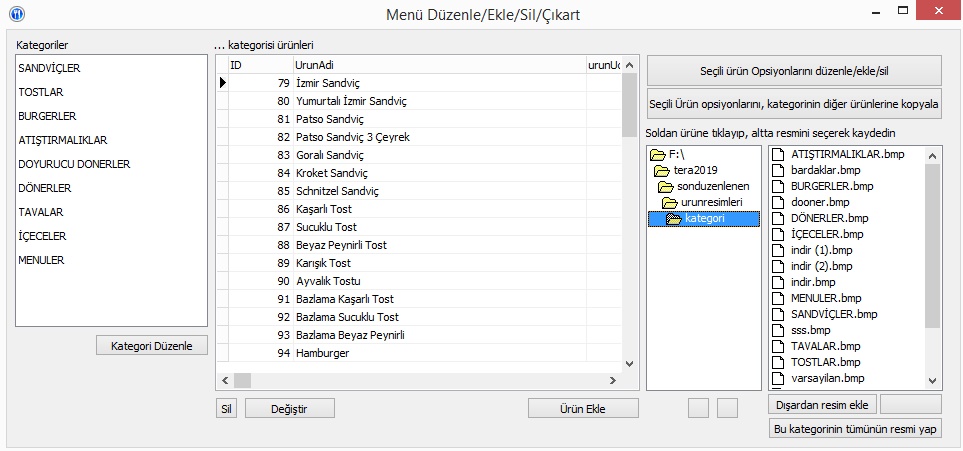
Task: Select the kategori folder
Action: click(706, 219)
